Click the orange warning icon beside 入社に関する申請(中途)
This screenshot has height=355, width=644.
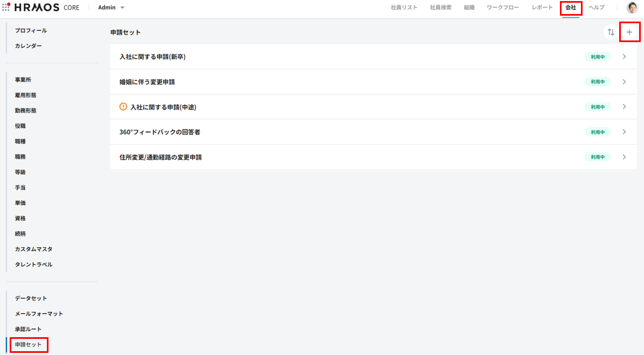[x=123, y=107]
